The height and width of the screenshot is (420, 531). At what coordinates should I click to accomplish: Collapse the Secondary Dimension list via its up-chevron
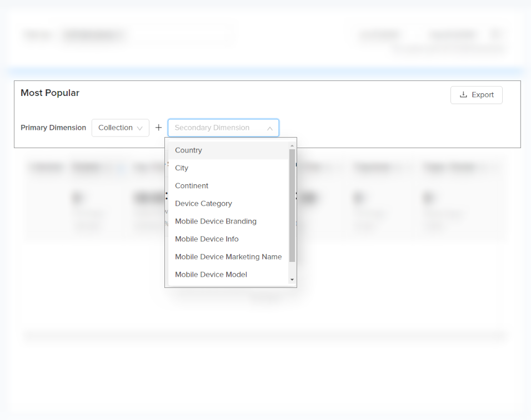[270, 128]
